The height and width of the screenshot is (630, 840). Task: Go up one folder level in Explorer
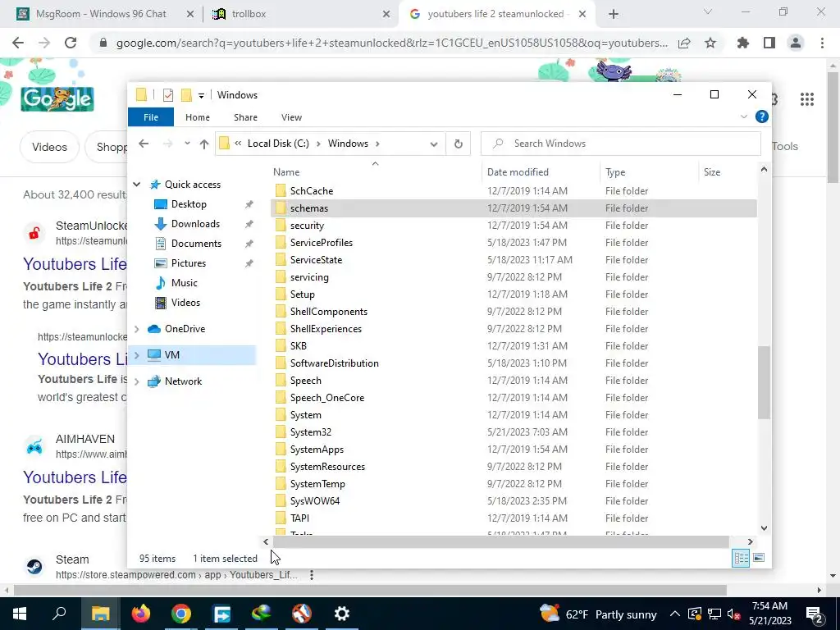tap(203, 144)
